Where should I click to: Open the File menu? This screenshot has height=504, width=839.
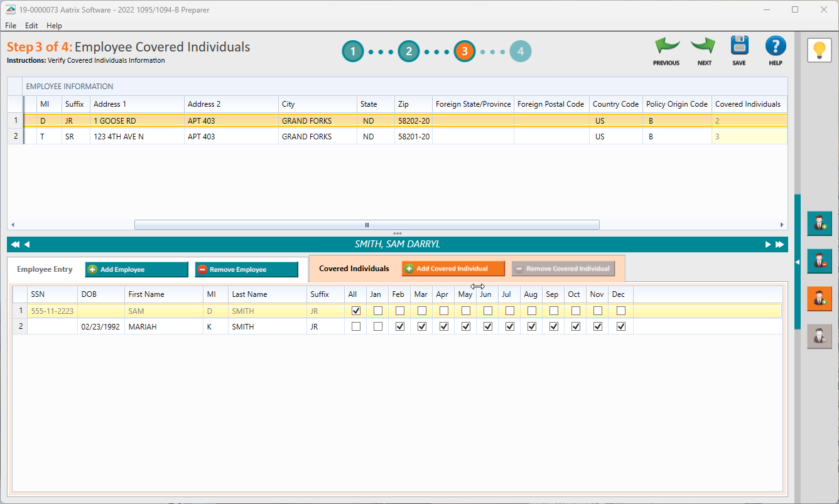click(x=10, y=26)
